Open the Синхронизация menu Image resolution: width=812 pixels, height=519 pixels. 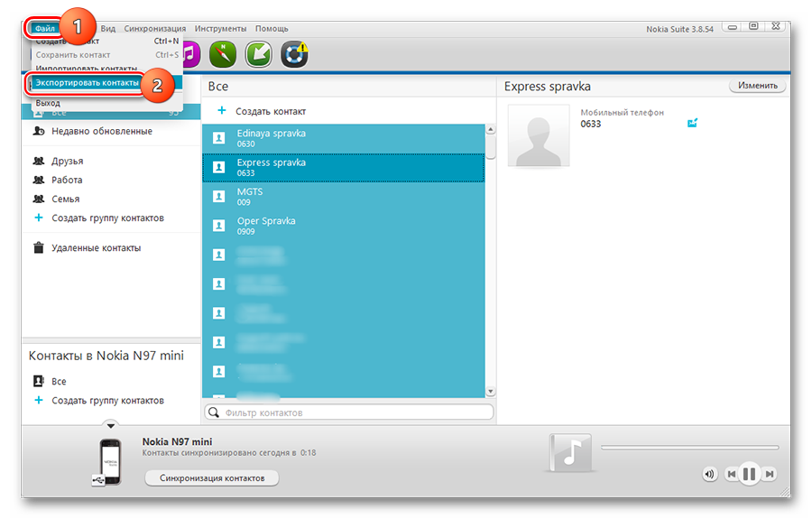pos(155,29)
